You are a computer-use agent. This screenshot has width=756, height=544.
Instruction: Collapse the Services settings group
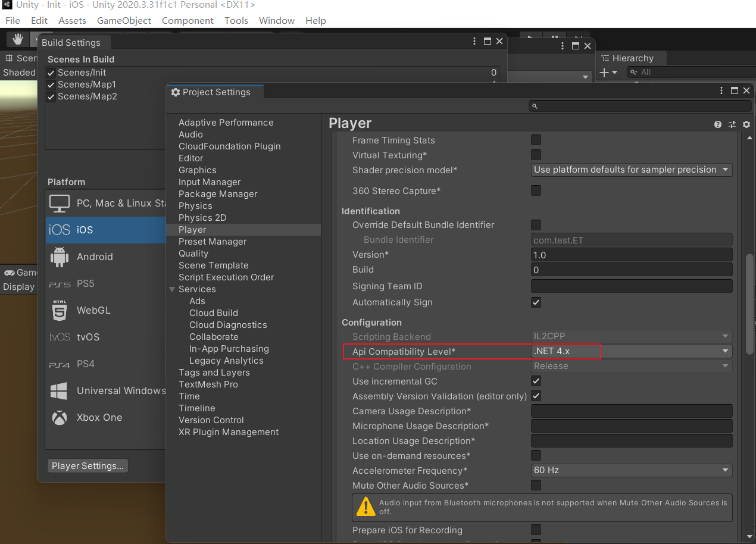tap(172, 289)
